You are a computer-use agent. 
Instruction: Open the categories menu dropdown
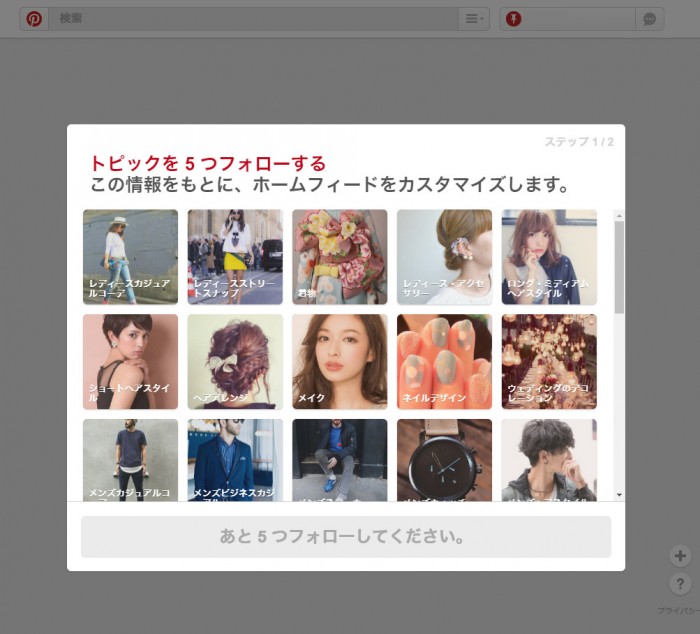click(x=474, y=19)
